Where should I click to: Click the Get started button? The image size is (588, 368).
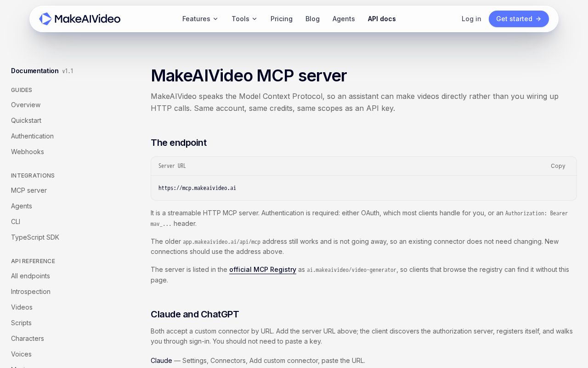(x=519, y=19)
